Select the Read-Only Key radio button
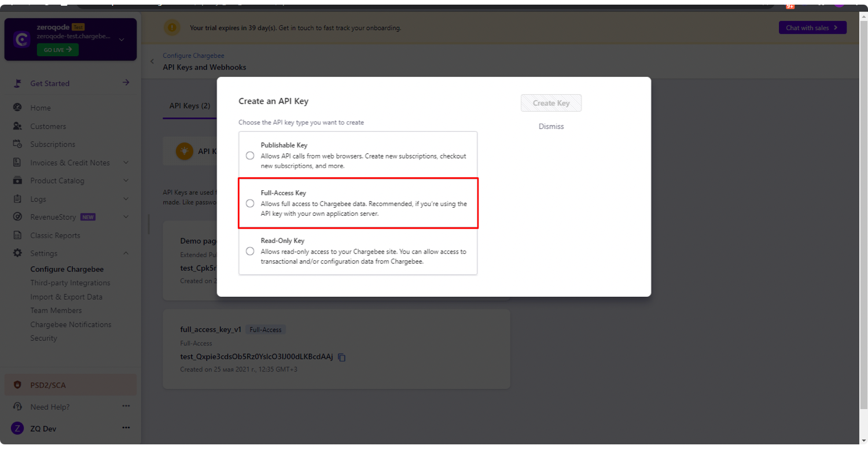This screenshot has height=449, width=868. (x=250, y=251)
